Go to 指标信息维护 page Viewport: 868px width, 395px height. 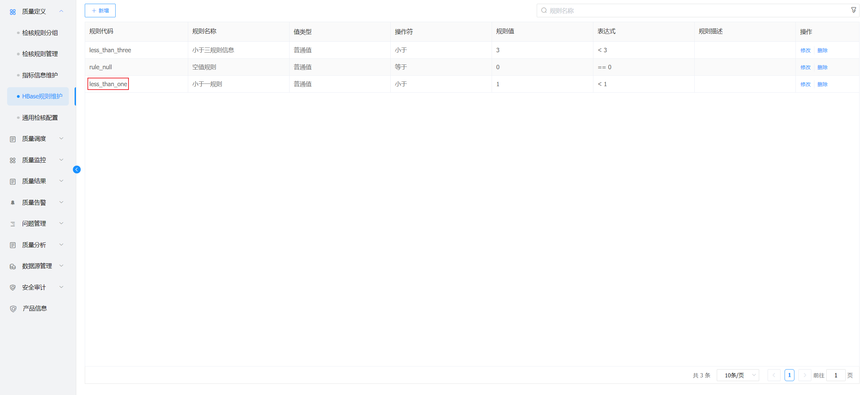40,75
